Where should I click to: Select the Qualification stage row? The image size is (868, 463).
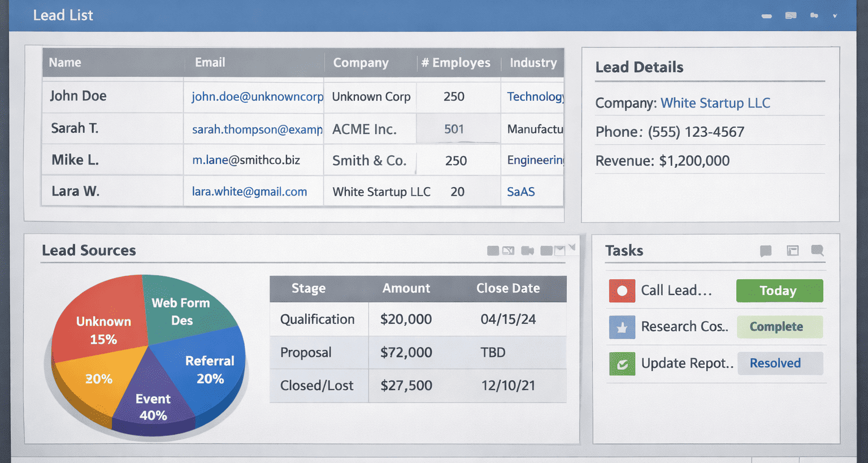pos(418,319)
